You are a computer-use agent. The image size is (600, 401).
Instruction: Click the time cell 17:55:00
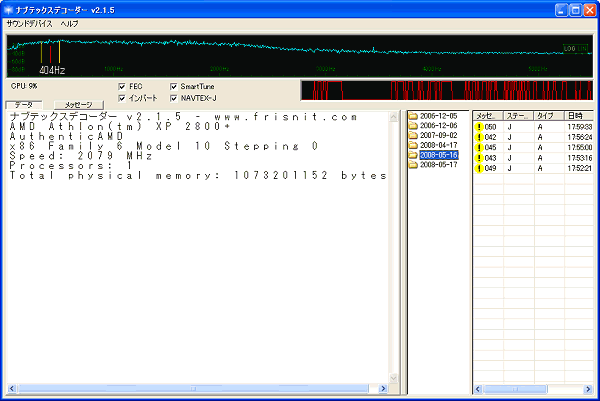[580, 148]
